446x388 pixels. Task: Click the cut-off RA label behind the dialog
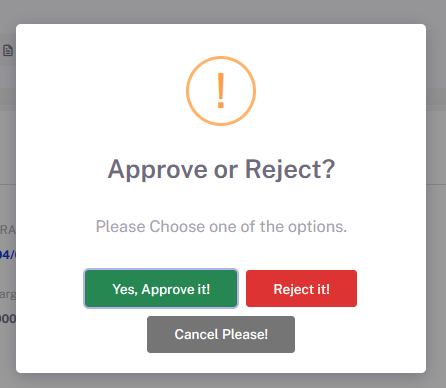pos(8,230)
